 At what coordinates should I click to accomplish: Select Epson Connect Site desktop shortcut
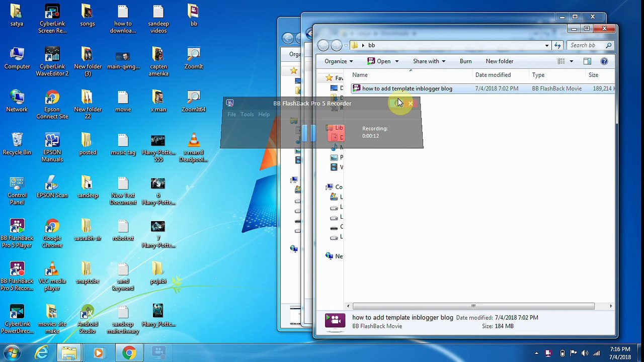[x=52, y=105]
